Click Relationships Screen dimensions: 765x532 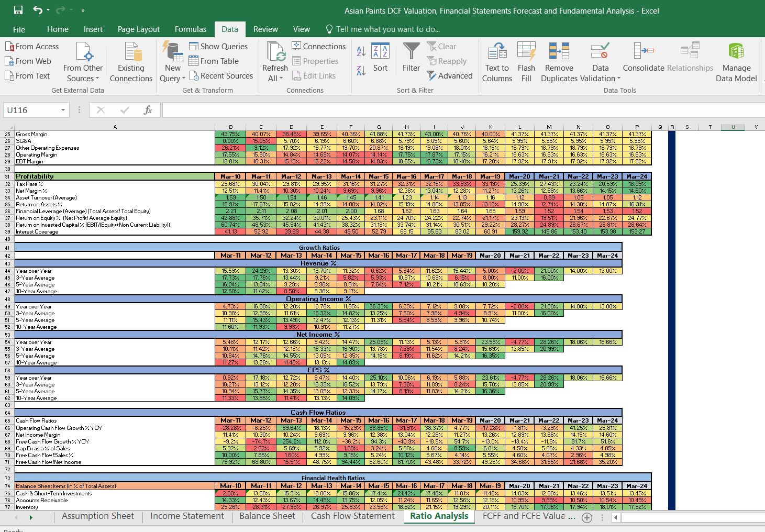(x=690, y=58)
